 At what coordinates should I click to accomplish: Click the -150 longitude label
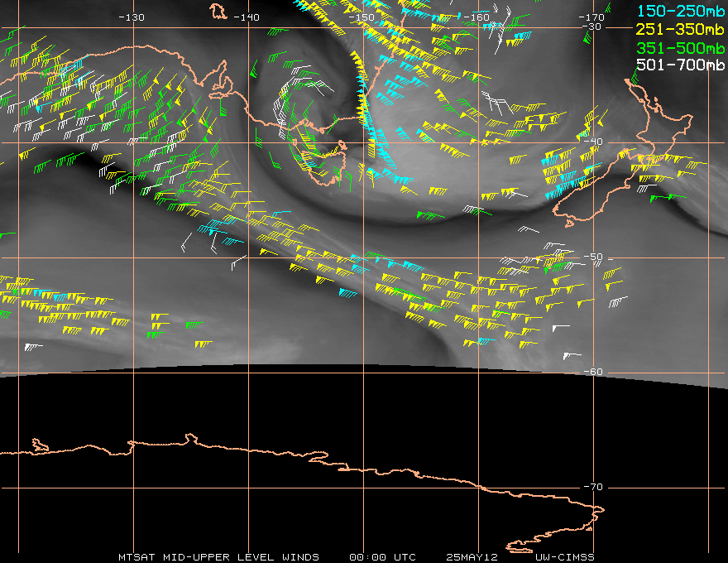click(x=362, y=17)
